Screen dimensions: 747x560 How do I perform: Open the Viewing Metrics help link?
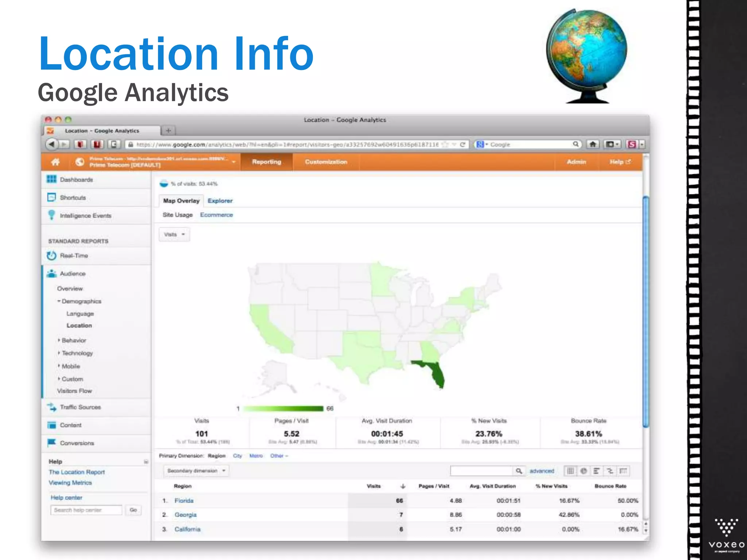[x=70, y=483]
